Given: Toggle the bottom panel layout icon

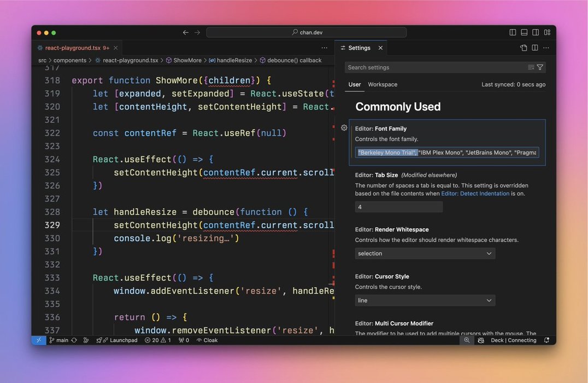Looking at the screenshot, I should pos(524,33).
